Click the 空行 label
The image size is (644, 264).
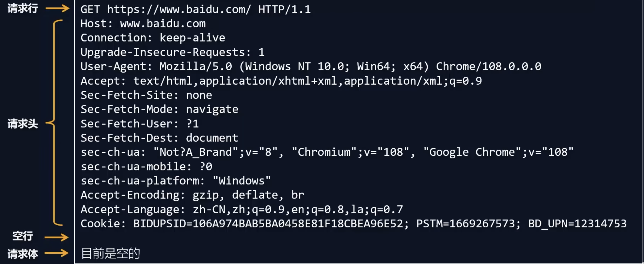click(x=23, y=236)
